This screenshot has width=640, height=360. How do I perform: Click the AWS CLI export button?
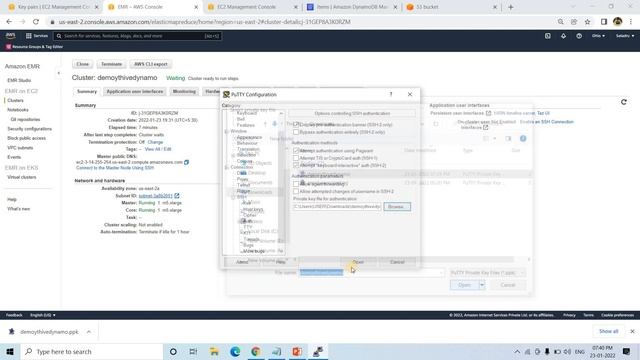coord(151,64)
